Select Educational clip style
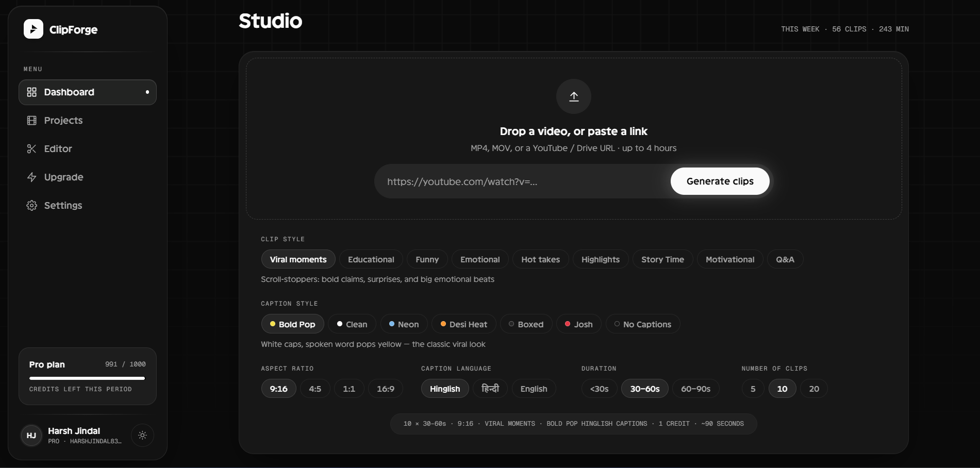The height and width of the screenshot is (468, 980). click(371, 259)
